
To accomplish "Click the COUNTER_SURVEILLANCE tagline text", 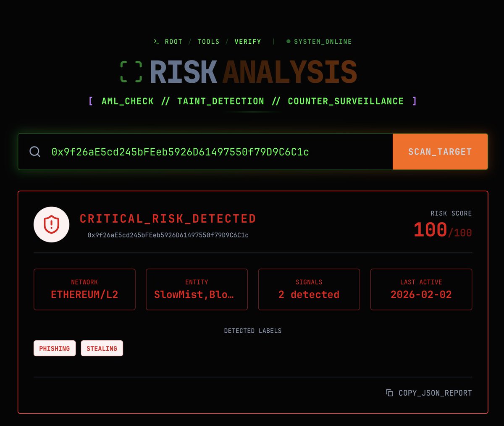I will point(346,101).
